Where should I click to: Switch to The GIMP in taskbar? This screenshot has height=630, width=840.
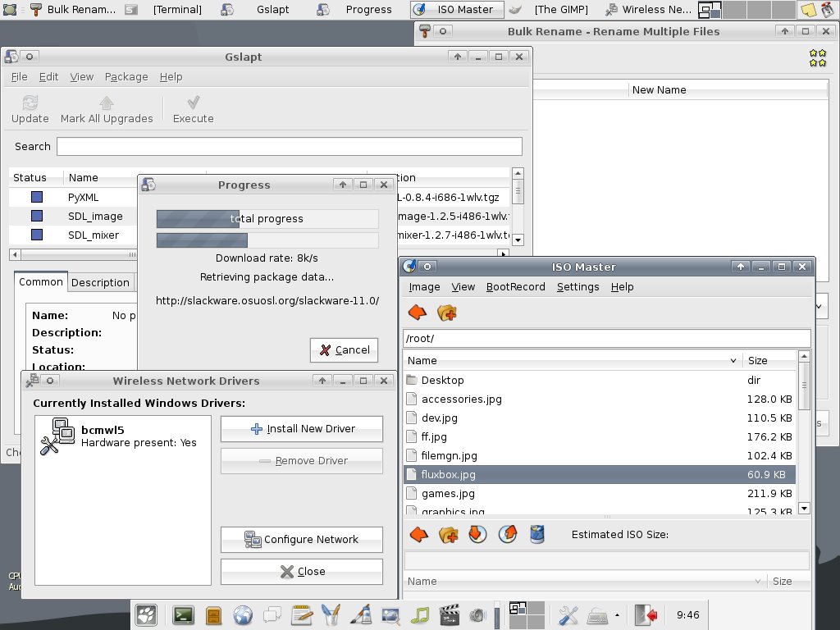(552, 9)
